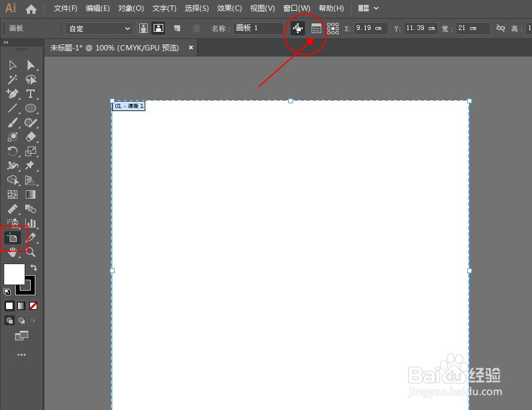Select the Line Segment tool
Screen dimensions: 532x410
pyautogui.click(x=13, y=108)
